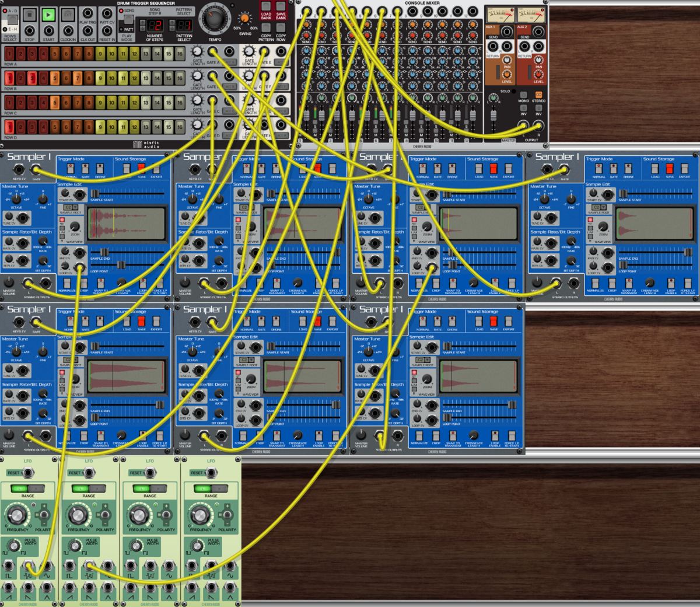This screenshot has height=607, width=700.
Task: Click the AUX 1 Pan knob
Action: [x=508, y=60]
